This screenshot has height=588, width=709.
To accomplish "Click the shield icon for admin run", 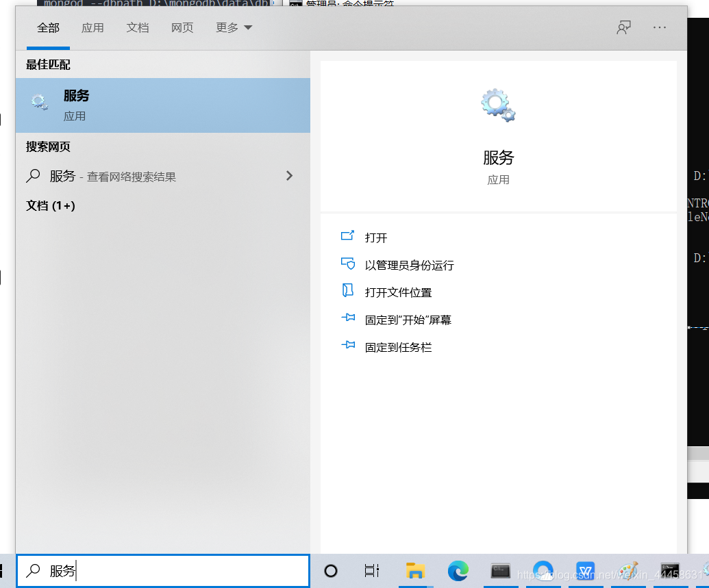I will (x=348, y=263).
